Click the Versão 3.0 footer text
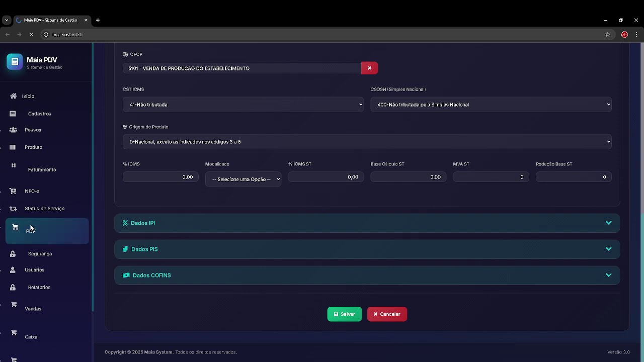 tap(618, 352)
